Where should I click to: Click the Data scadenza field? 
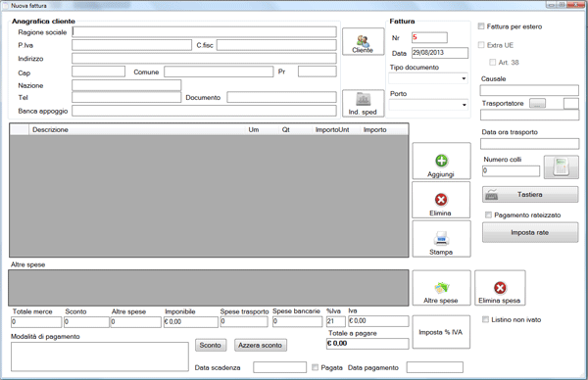point(279,367)
